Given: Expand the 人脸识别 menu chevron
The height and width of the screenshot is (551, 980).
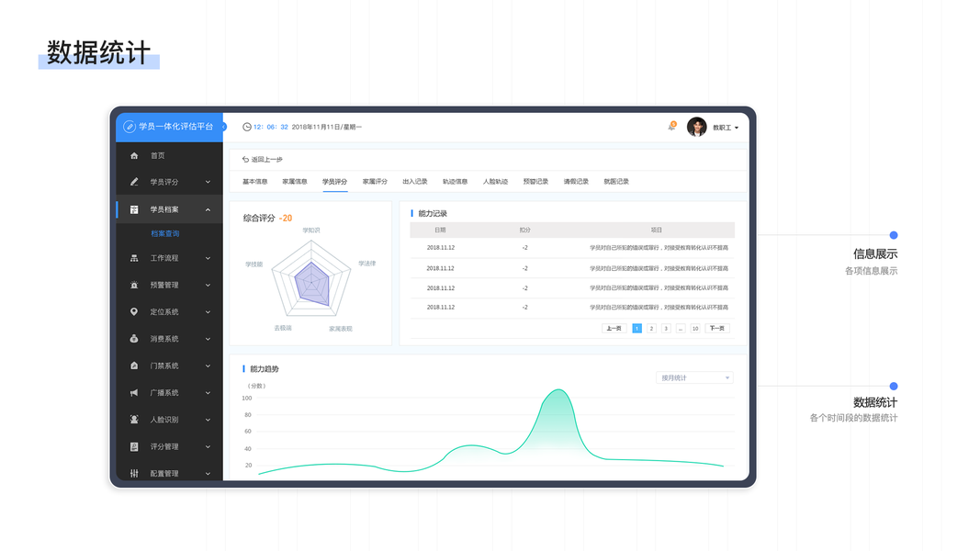Looking at the screenshot, I should pyautogui.click(x=208, y=419).
